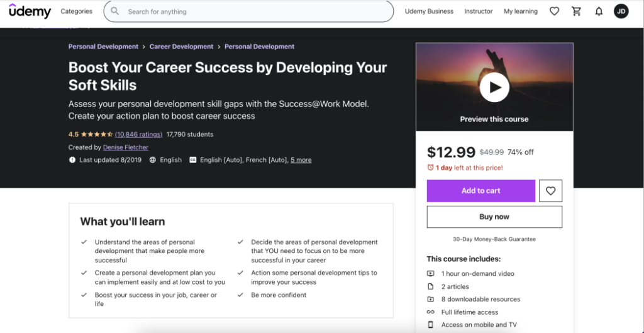Go to My learning
This screenshot has width=644, height=333.
point(521,11)
